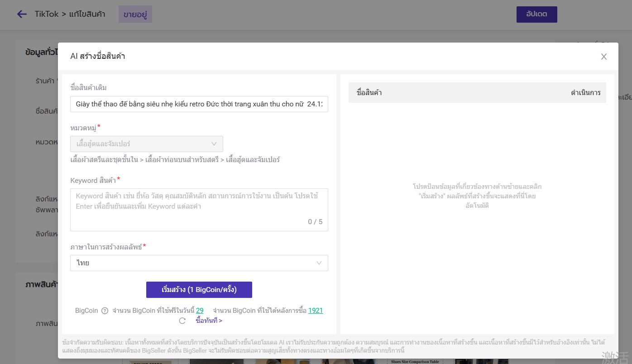Click the BigCoin question mark help icon
This screenshot has height=364, width=632.
pos(105,311)
